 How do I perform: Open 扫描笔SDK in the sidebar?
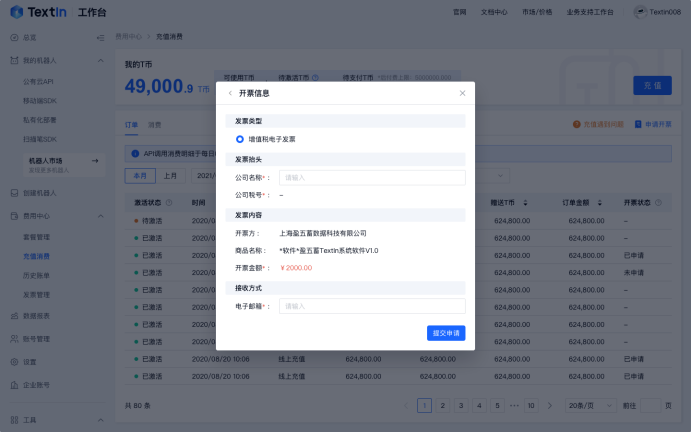pos(40,139)
